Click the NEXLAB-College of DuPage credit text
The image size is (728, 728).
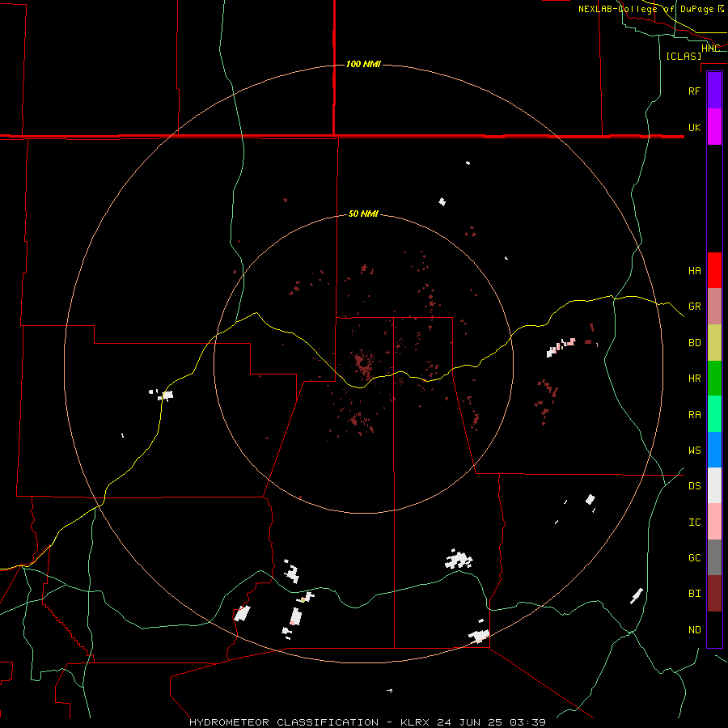(x=651, y=9)
